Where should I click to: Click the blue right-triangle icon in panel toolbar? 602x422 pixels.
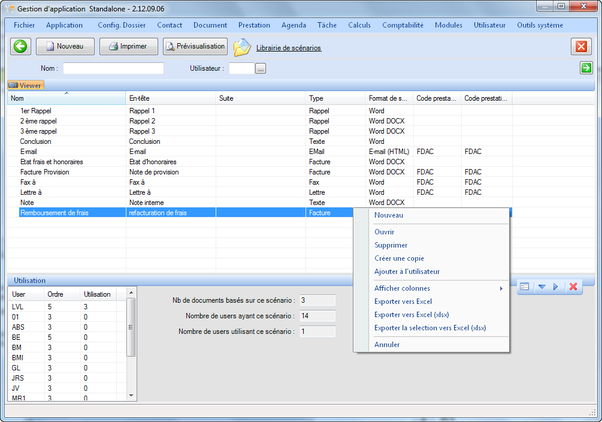click(x=556, y=287)
